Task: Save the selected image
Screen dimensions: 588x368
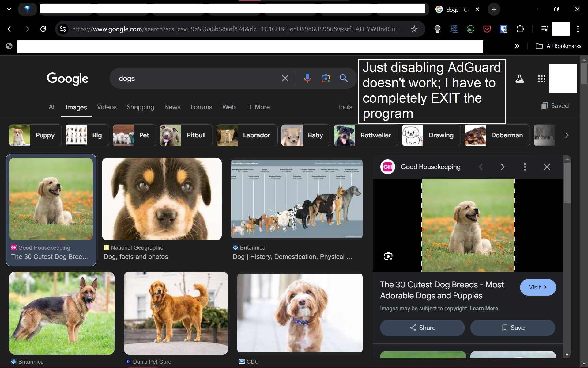Action: [x=513, y=328]
